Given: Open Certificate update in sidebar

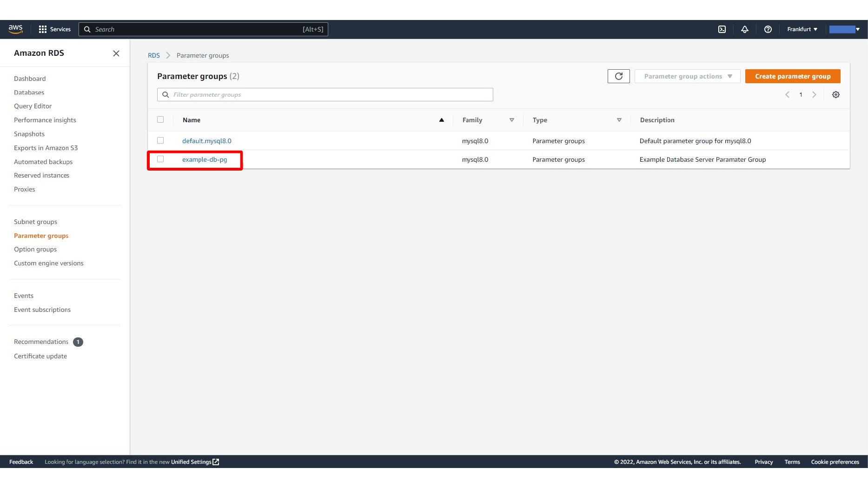Looking at the screenshot, I should pyautogui.click(x=40, y=356).
